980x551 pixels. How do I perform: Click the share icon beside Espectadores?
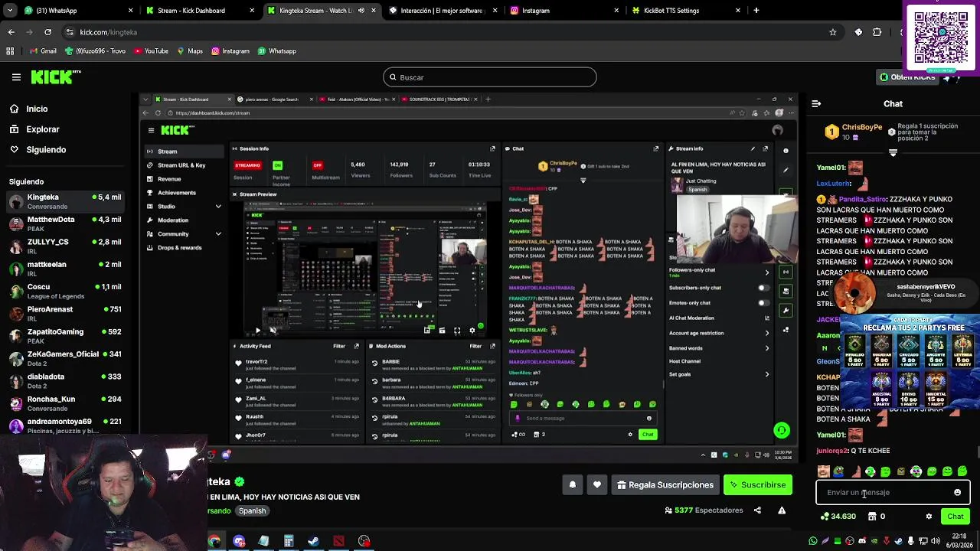(x=758, y=510)
